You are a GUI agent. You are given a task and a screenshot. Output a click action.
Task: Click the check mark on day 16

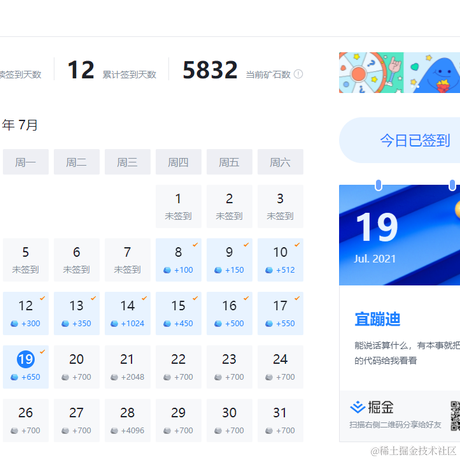pos(246,298)
